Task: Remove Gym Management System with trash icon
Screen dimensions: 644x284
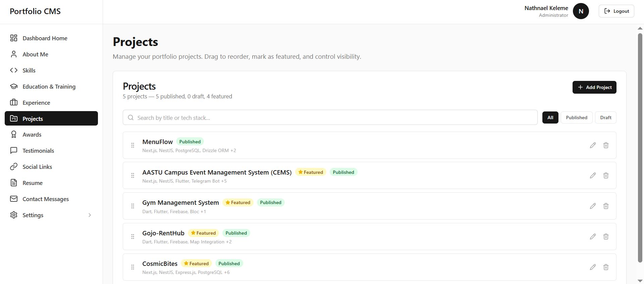Action: 606,206
